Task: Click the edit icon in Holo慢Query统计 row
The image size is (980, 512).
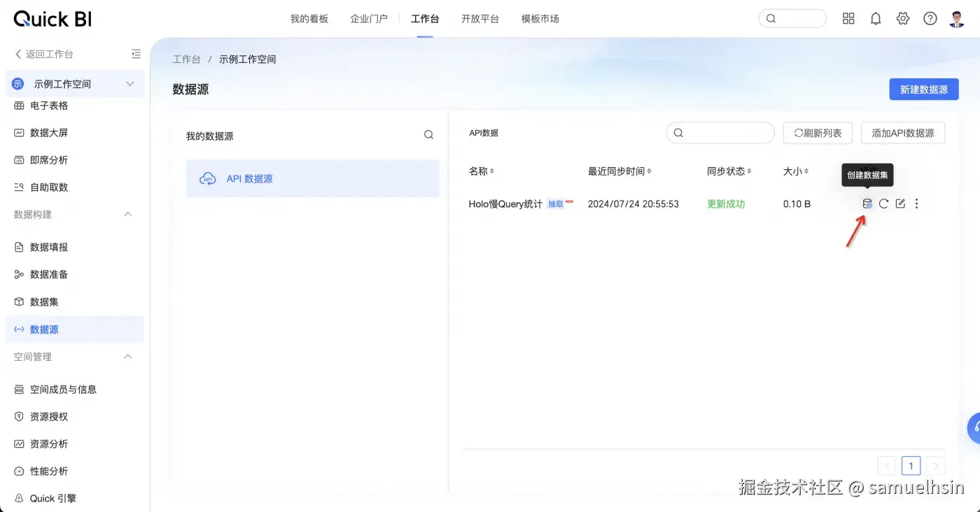Action: [900, 204]
